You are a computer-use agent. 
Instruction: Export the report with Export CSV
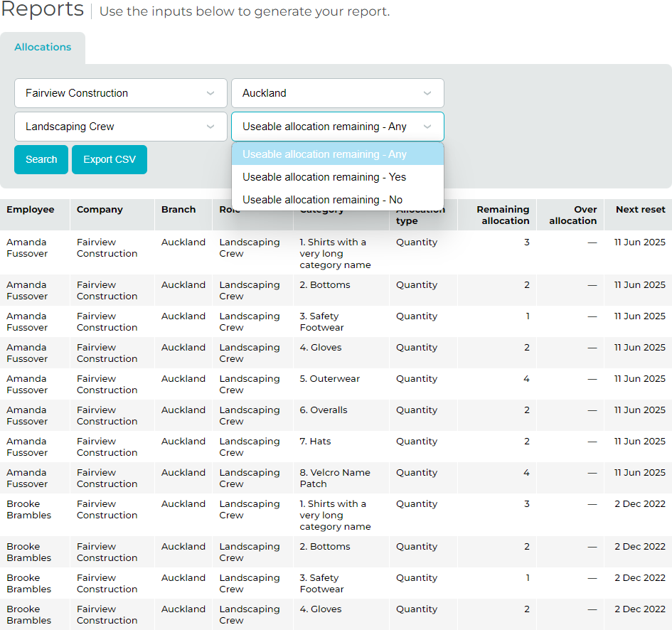pyautogui.click(x=110, y=159)
